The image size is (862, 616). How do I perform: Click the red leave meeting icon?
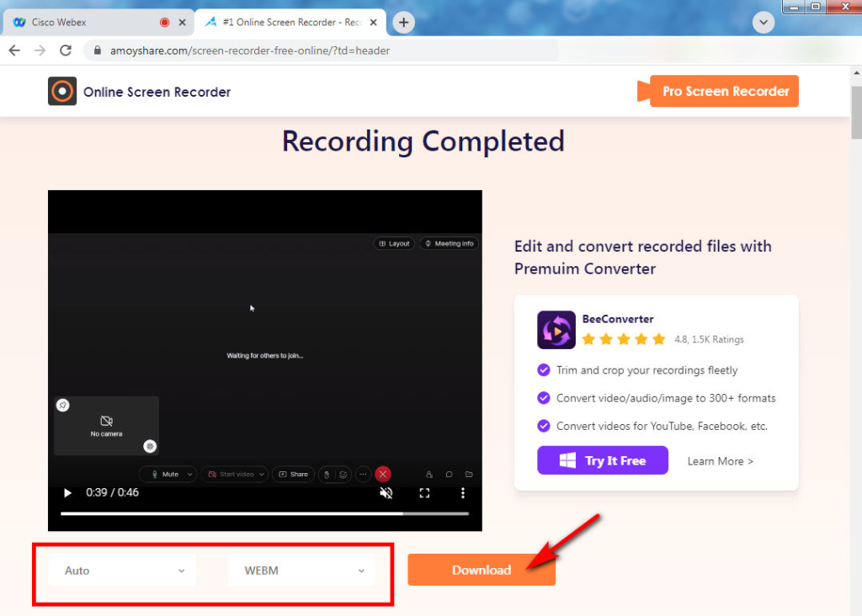[x=383, y=474]
